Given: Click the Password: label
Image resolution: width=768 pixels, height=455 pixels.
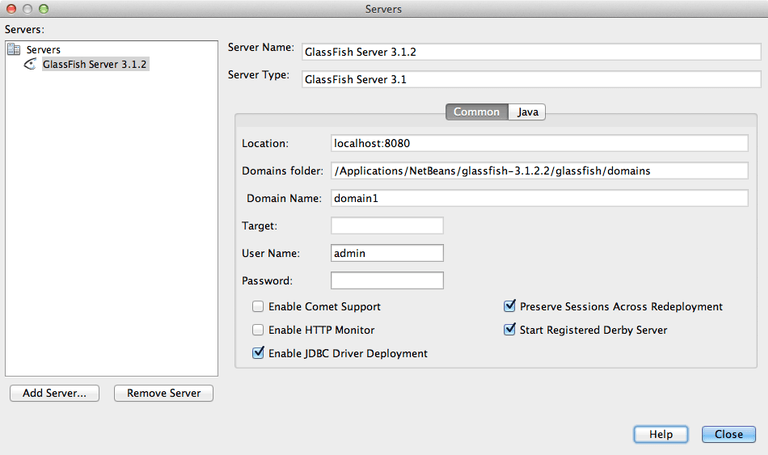Looking at the screenshot, I should point(267,281).
